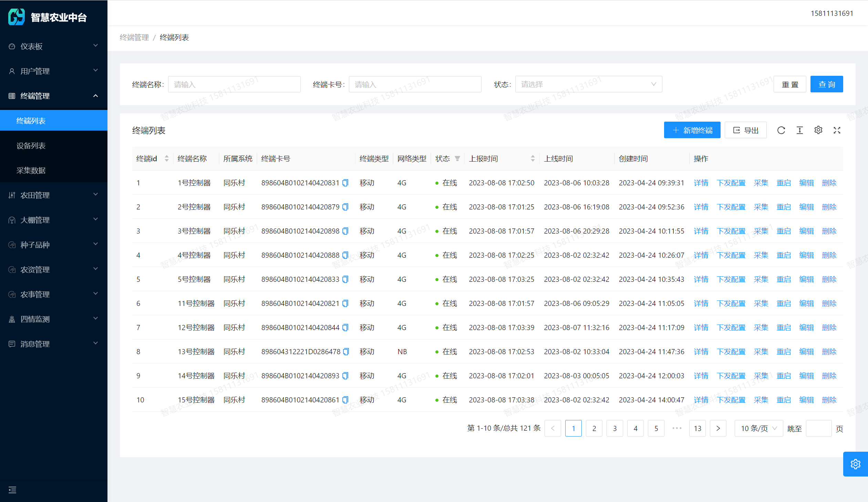
Task: Click the 导出 export button
Action: 745,130
